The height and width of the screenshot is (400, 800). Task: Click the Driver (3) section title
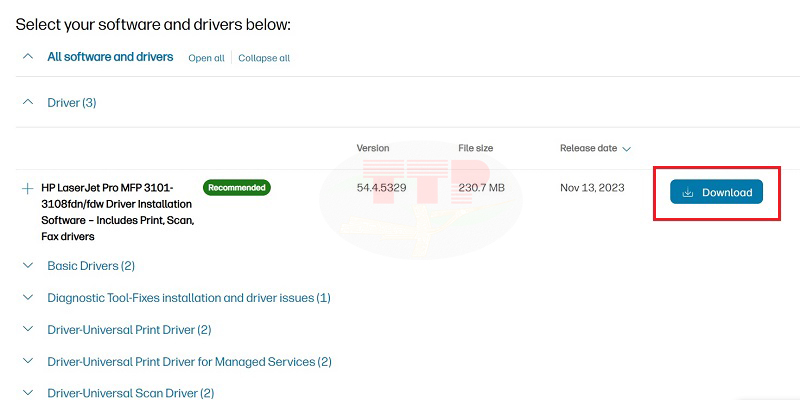pos(71,103)
